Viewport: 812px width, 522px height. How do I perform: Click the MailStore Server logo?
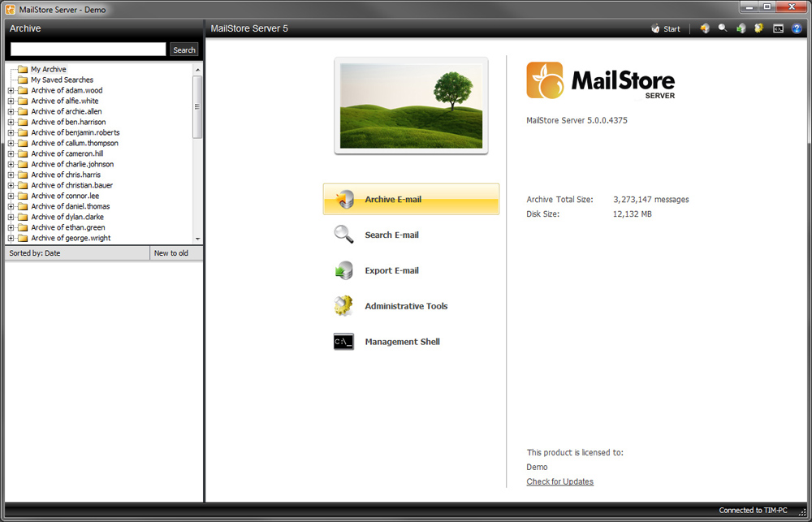pyautogui.click(x=601, y=80)
